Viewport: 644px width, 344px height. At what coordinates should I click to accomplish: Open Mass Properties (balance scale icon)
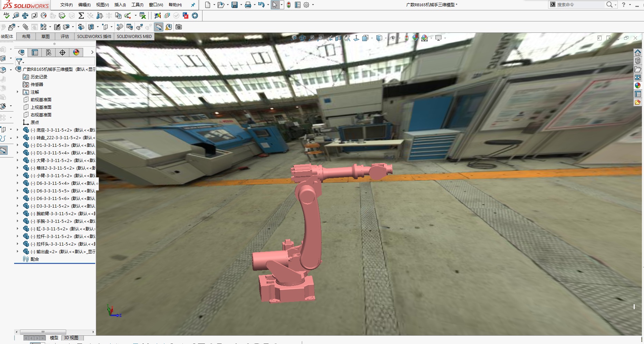25,16
